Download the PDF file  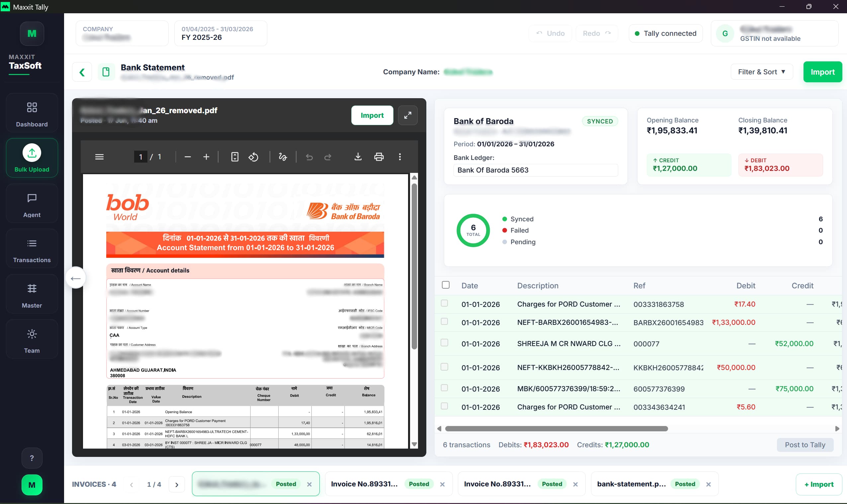tap(358, 157)
